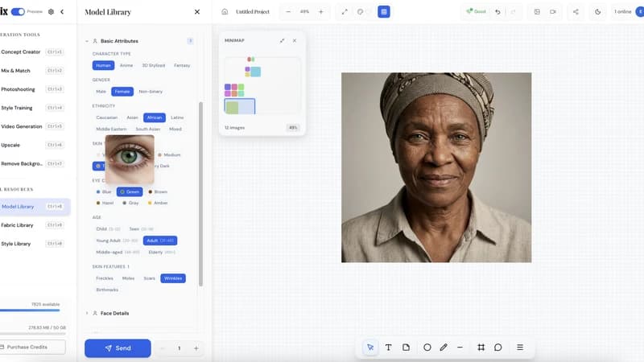Pick Amber eye color
This screenshot has height=362, width=644.
coord(158,203)
